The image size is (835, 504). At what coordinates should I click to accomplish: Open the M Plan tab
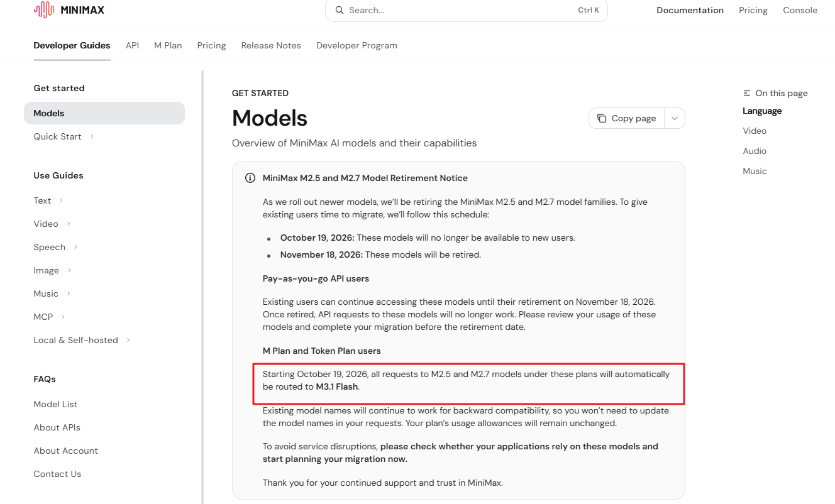click(x=168, y=45)
